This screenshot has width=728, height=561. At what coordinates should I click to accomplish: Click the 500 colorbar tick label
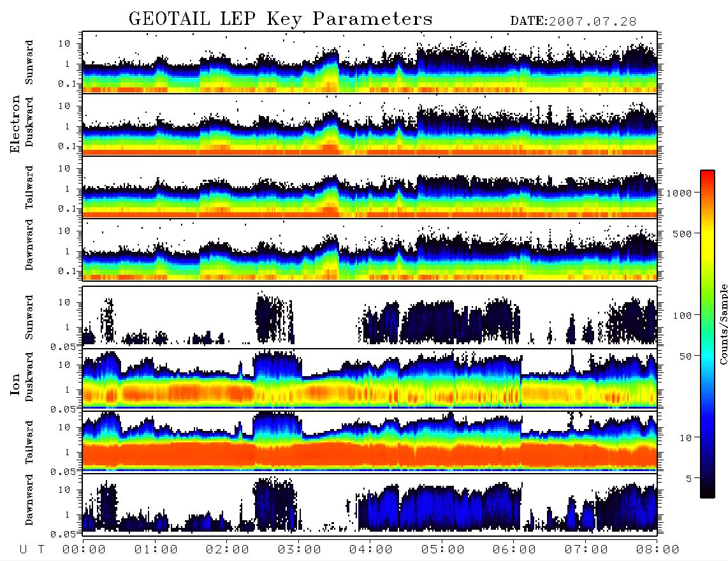pos(683,233)
